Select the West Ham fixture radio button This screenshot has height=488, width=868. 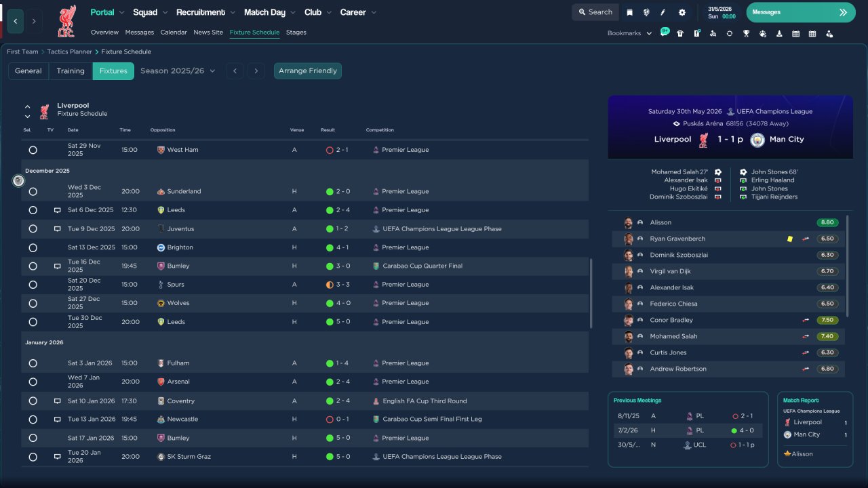33,150
